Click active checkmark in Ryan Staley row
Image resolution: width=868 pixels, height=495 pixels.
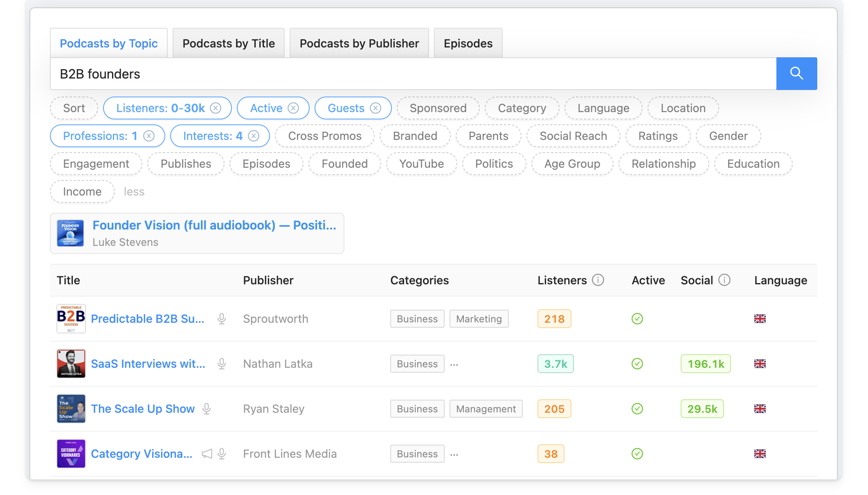pyautogui.click(x=637, y=409)
